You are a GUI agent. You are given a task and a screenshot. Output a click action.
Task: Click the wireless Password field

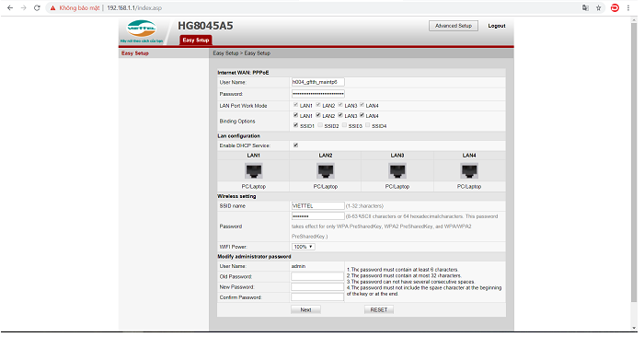[x=318, y=216]
